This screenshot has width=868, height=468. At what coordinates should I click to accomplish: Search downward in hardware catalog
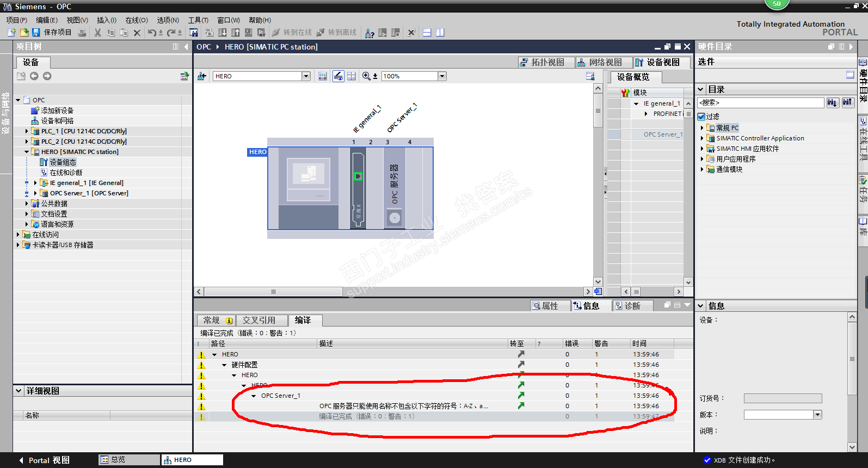[x=833, y=102]
